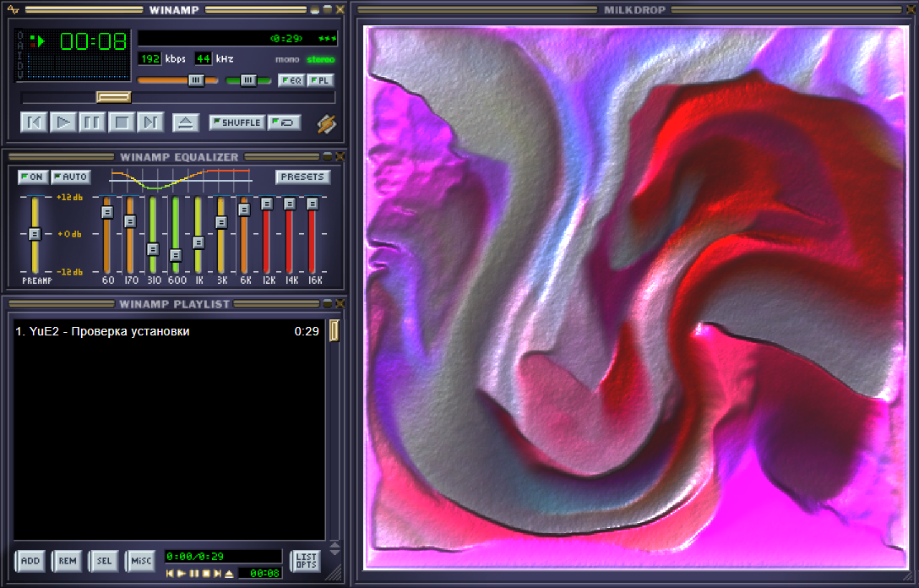Click the mini eject icon in playlist
Screen dimensions: 919x588
229,574
